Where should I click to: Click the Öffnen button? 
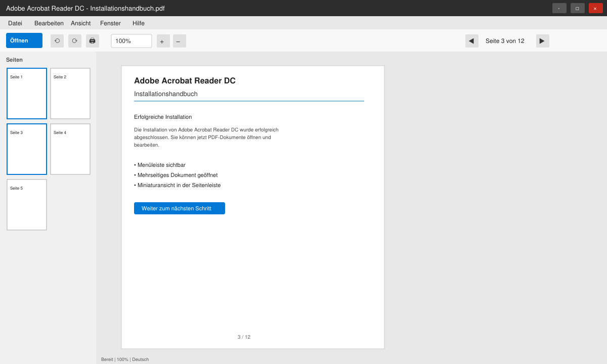click(x=24, y=40)
